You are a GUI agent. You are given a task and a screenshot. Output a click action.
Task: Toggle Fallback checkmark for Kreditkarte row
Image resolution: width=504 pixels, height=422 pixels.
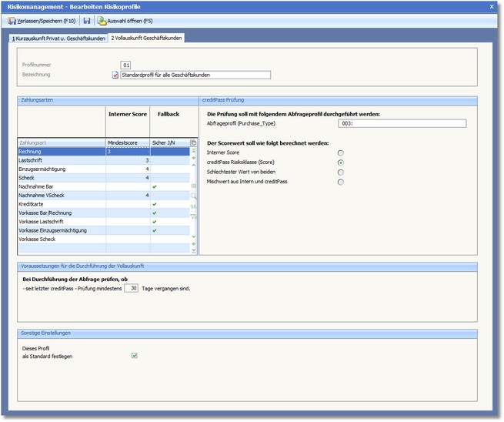155,204
